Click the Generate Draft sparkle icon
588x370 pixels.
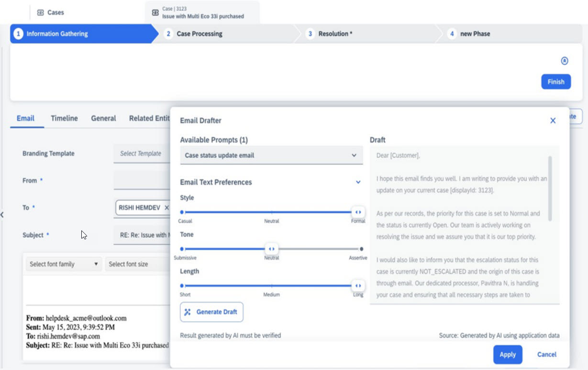point(188,312)
